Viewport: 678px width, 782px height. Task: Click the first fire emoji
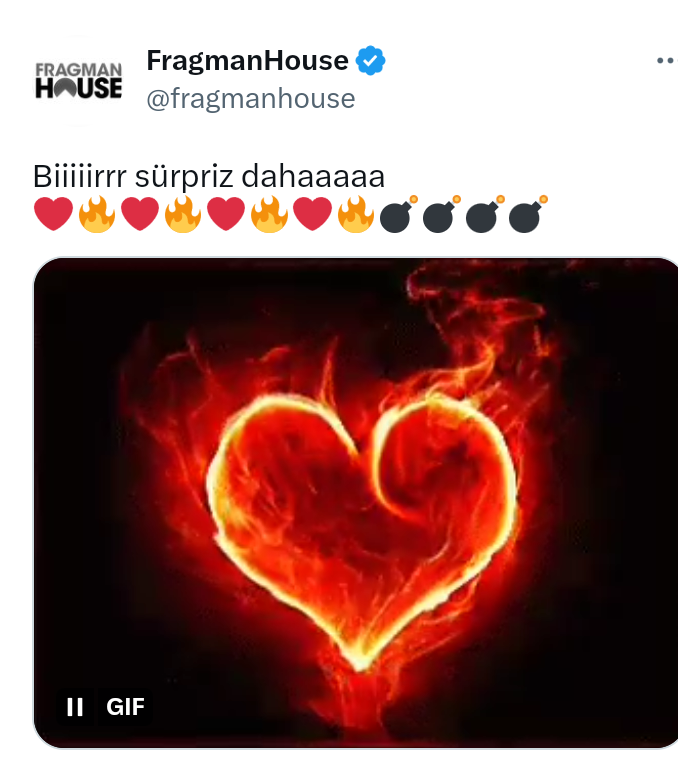(x=97, y=214)
